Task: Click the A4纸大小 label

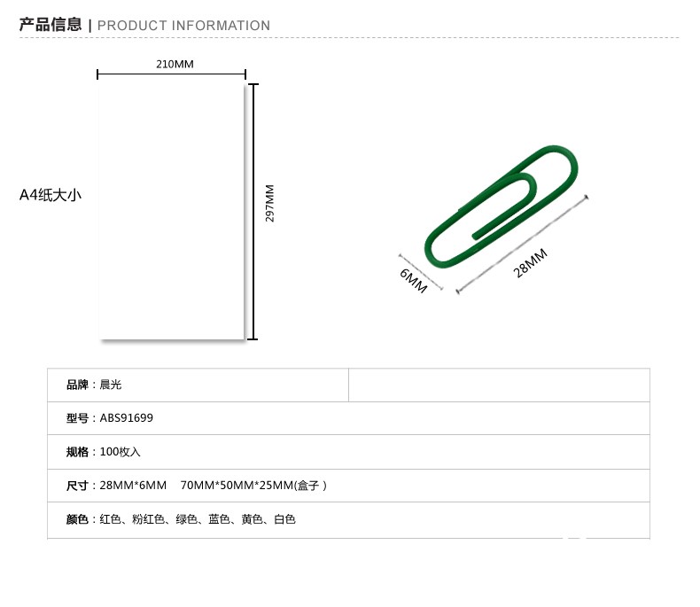Action: 51,195
